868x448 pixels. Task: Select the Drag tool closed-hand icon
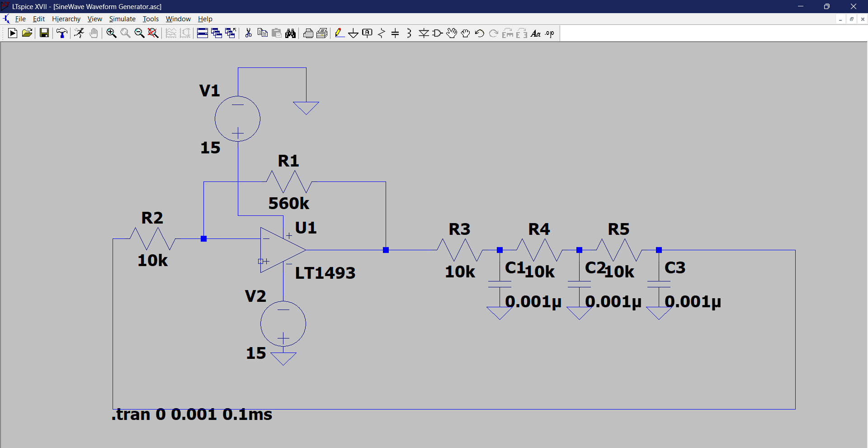[x=466, y=33]
